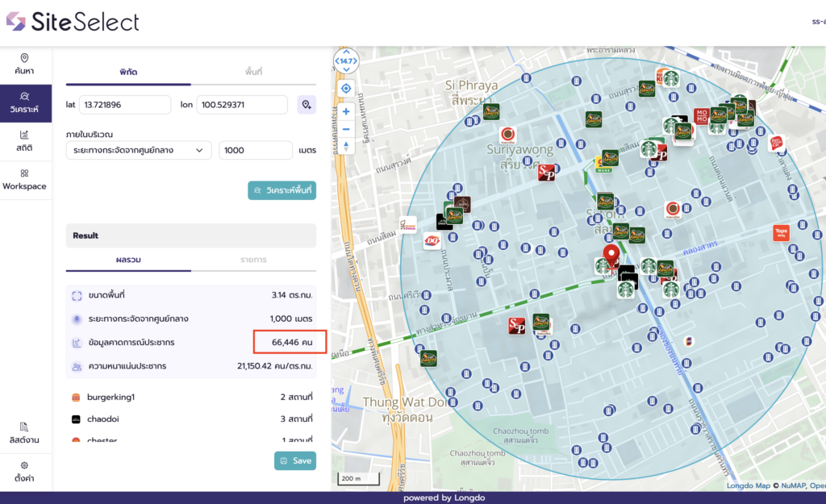Pan the map right with the arrow
The width and height of the screenshot is (826, 504).
[x=356, y=61]
